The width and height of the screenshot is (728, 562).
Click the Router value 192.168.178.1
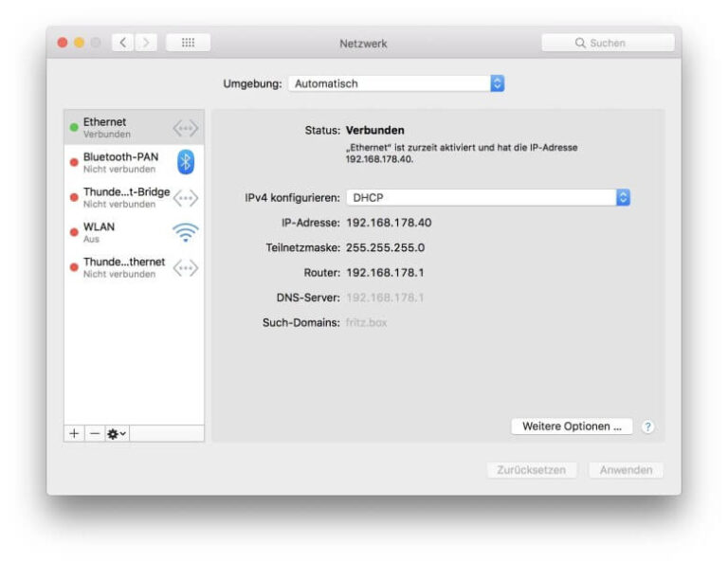385,273
